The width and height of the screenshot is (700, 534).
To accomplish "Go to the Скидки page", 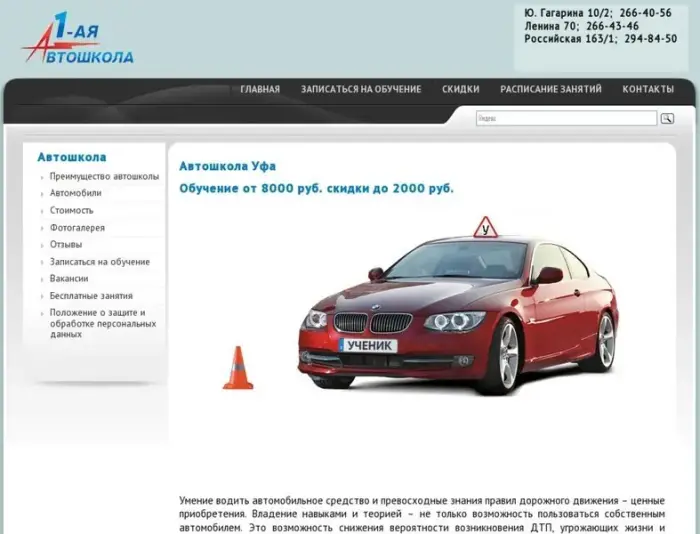I will click(x=461, y=89).
